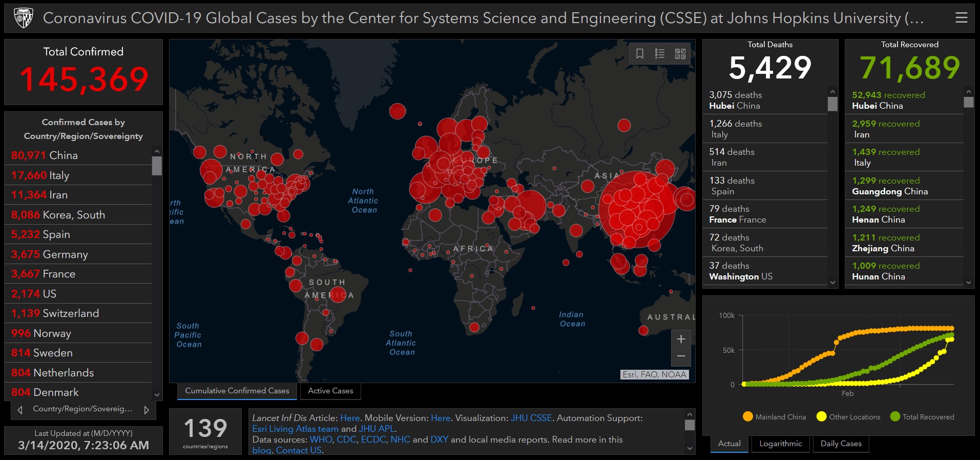Open the hamburger menu in the header
Viewport: 980px width, 460px height.
tap(962, 18)
